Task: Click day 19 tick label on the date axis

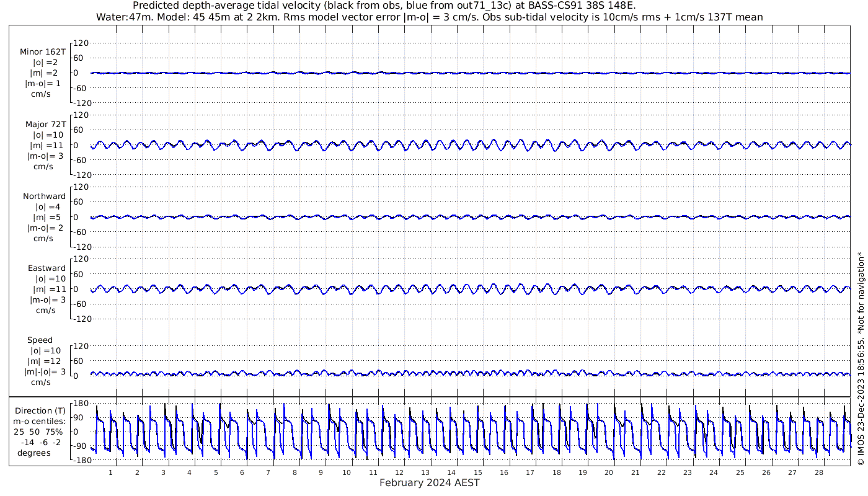Action: [583, 472]
